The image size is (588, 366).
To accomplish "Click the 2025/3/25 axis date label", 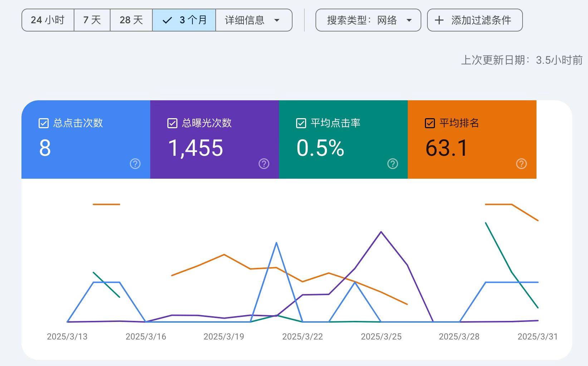I will 381,337.
